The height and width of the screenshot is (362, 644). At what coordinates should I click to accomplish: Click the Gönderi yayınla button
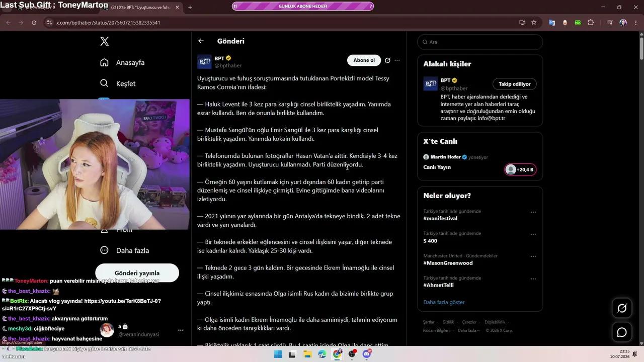point(137,273)
